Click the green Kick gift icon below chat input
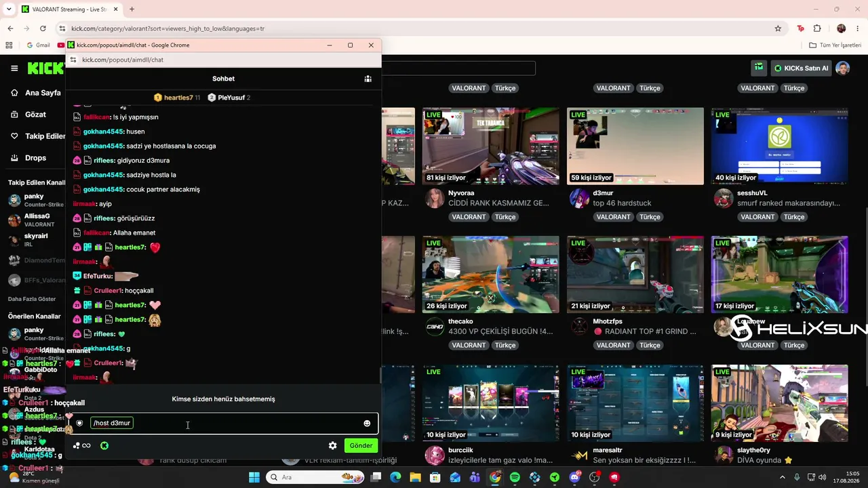This screenshot has height=488, width=868. coord(104,445)
